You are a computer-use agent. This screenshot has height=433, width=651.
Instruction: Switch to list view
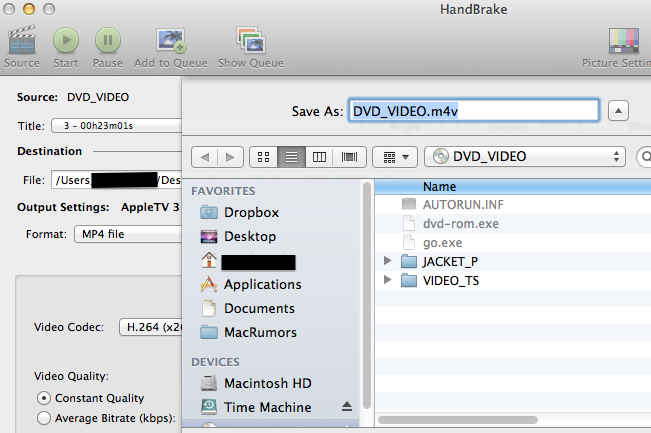tap(291, 157)
